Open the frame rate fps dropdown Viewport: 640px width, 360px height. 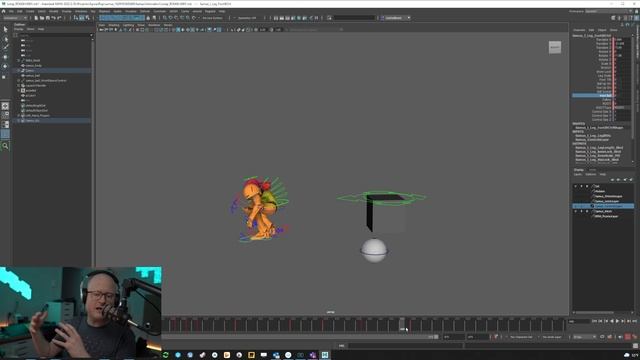pyautogui.click(x=584, y=337)
